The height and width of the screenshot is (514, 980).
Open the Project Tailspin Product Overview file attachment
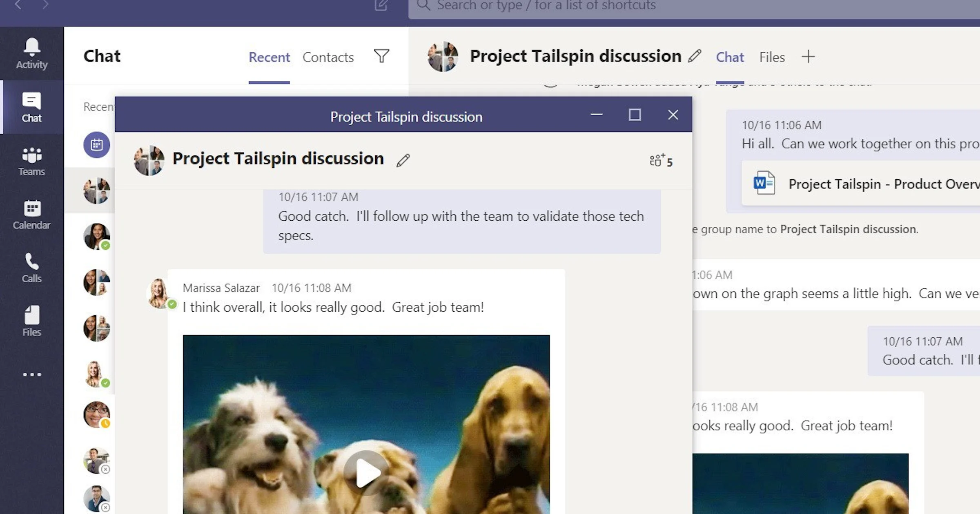pyautogui.click(x=861, y=184)
